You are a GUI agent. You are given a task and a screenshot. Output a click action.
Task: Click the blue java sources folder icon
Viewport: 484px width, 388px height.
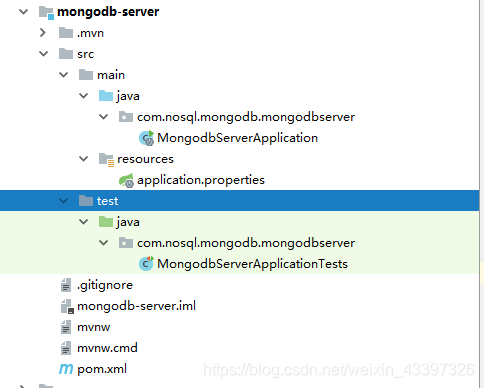point(106,96)
